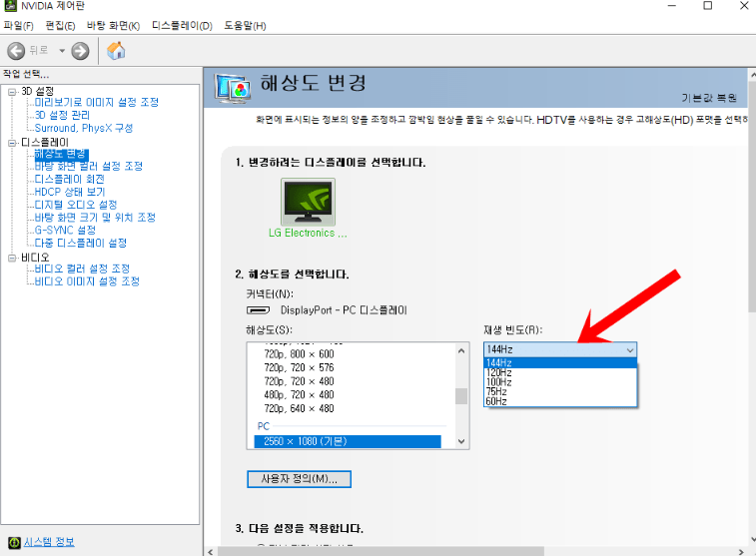This screenshot has width=756, height=556.
Task: Click the resolution list scrollbar thumb
Action: (461, 396)
